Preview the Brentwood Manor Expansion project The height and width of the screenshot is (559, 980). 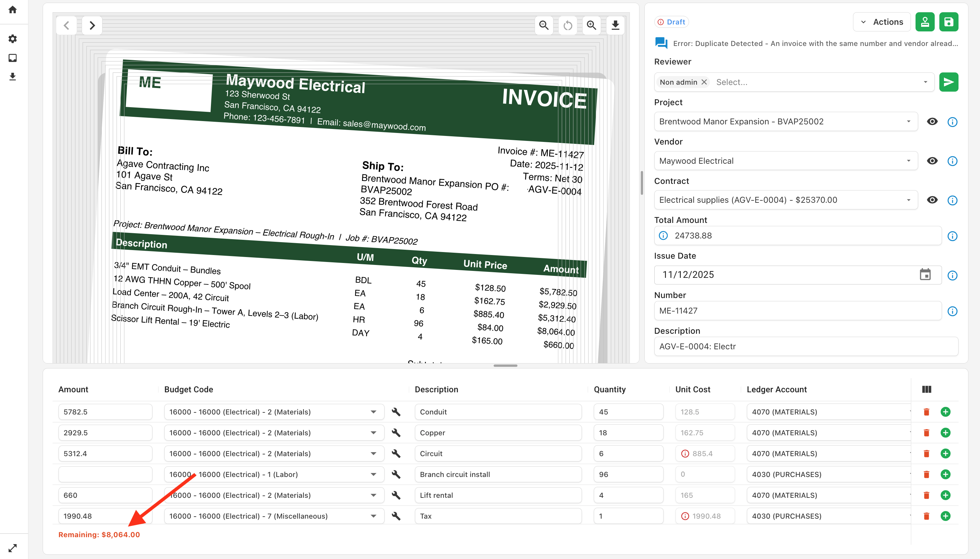click(x=932, y=121)
